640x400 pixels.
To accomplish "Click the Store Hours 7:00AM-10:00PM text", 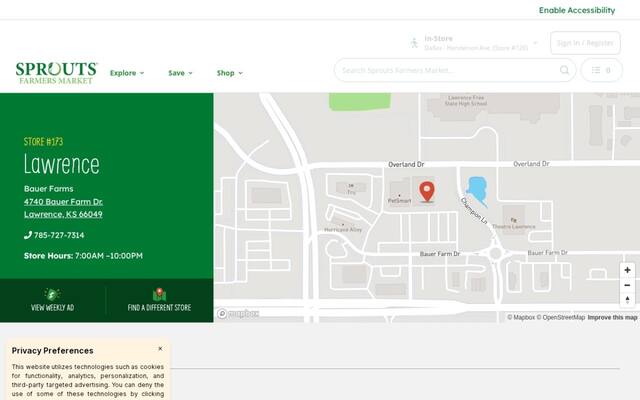I will click(83, 256).
